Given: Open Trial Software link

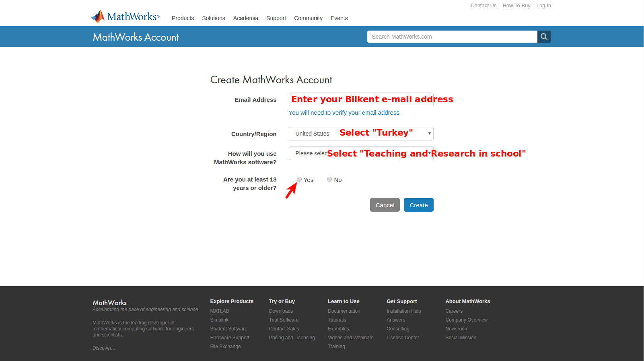Looking at the screenshot, I should [x=284, y=320].
